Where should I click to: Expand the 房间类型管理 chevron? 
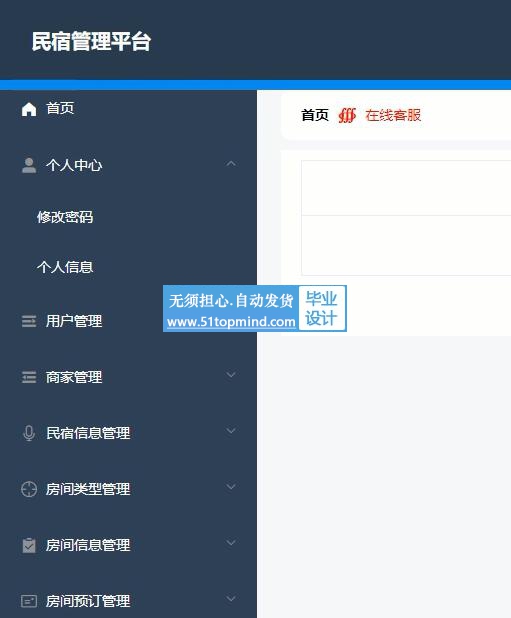click(x=231, y=486)
